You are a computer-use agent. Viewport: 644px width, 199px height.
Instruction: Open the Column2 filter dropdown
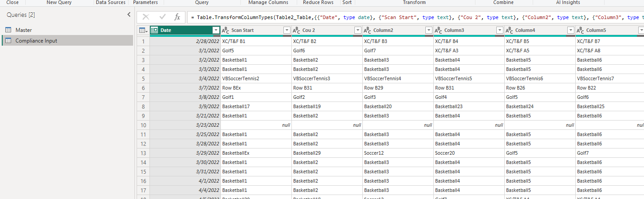[x=428, y=30]
